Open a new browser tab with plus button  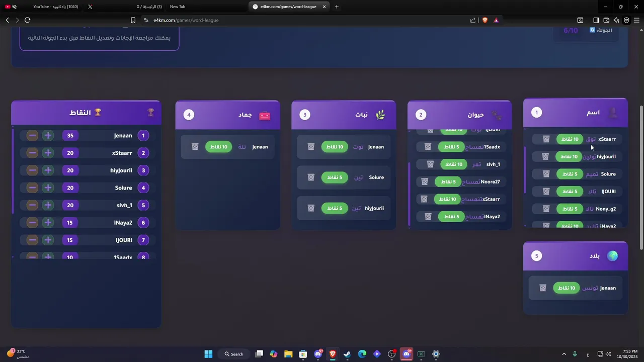point(337,7)
